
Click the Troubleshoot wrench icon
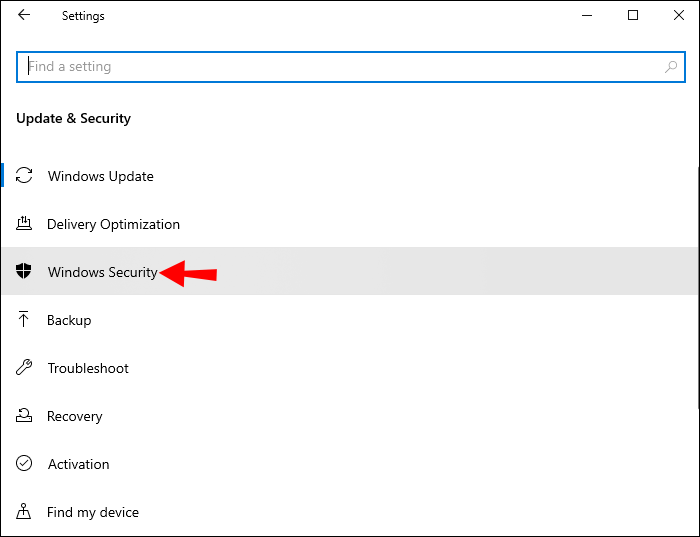pyautogui.click(x=25, y=368)
